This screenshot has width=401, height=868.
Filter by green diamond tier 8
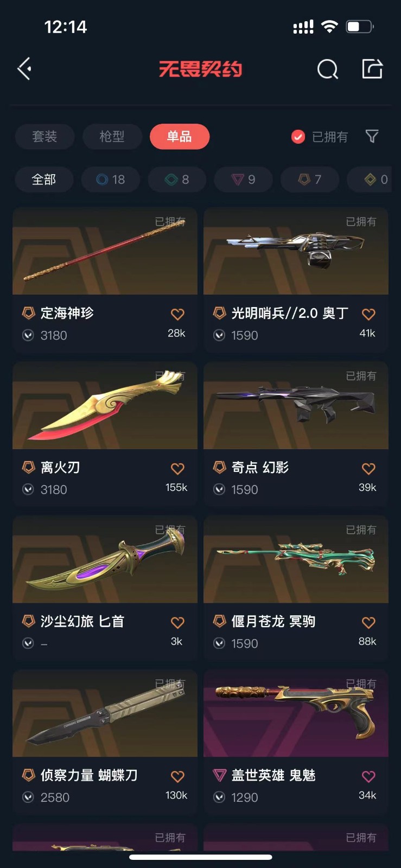coord(177,180)
